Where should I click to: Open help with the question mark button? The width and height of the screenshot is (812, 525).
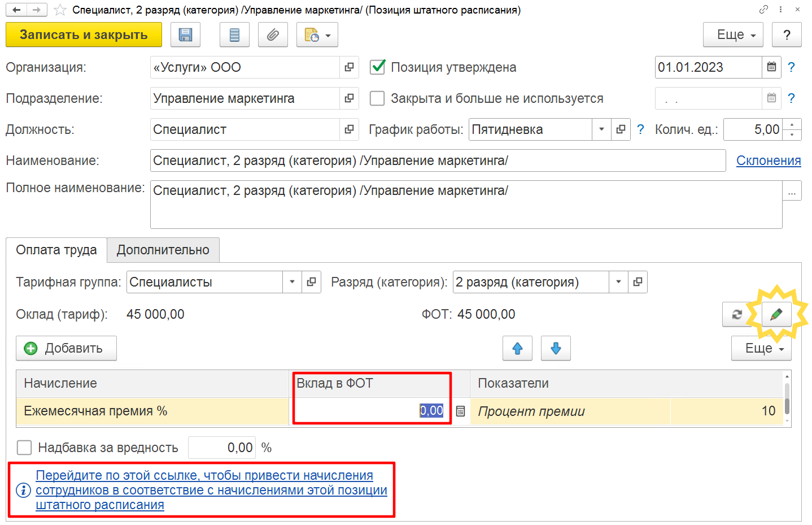[x=787, y=35]
